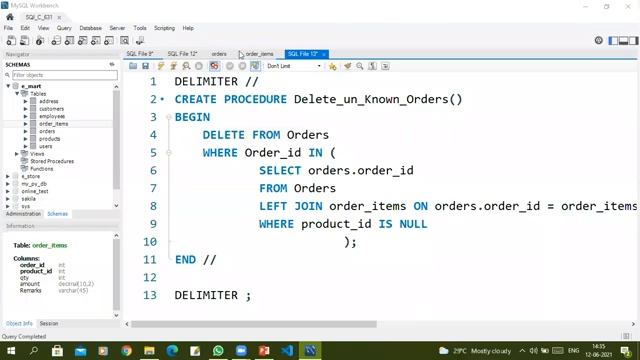Image resolution: width=640 pixels, height=360 pixels.
Task: Click create new table icon
Action: click(69, 40)
